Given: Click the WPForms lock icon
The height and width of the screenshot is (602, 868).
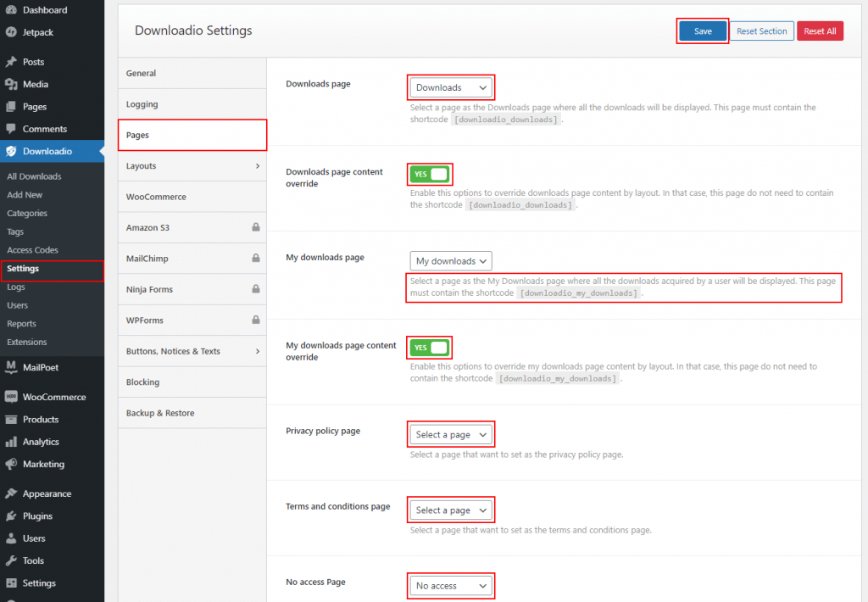Looking at the screenshot, I should coord(256,321).
